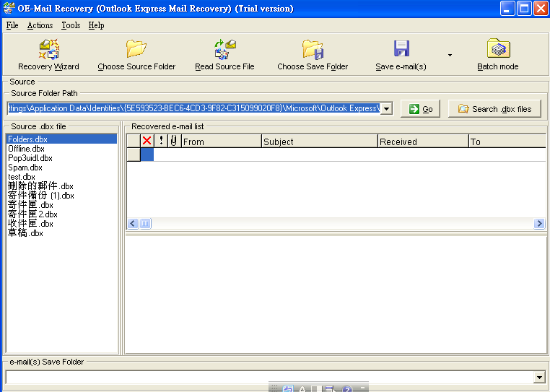Minimize the OE-Mail Recovery window
Viewport: 550px width, 392px height.
coord(507,9)
